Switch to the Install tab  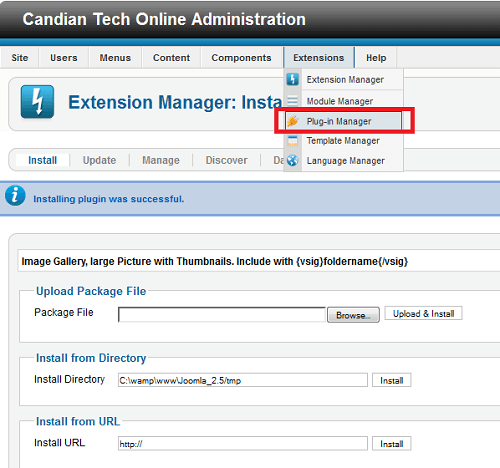[42, 160]
